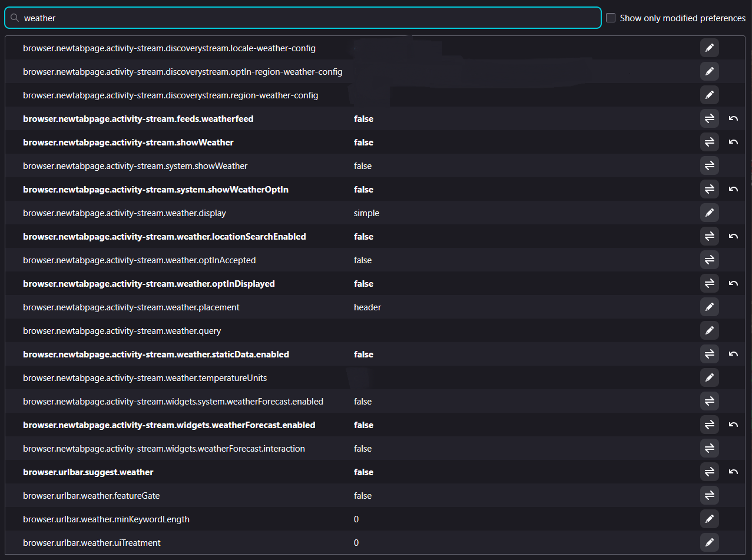Image resolution: width=752 pixels, height=560 pixels.
Task: Select the browser.urlbar.suggest.weather preference name
Action: point(88,472)
